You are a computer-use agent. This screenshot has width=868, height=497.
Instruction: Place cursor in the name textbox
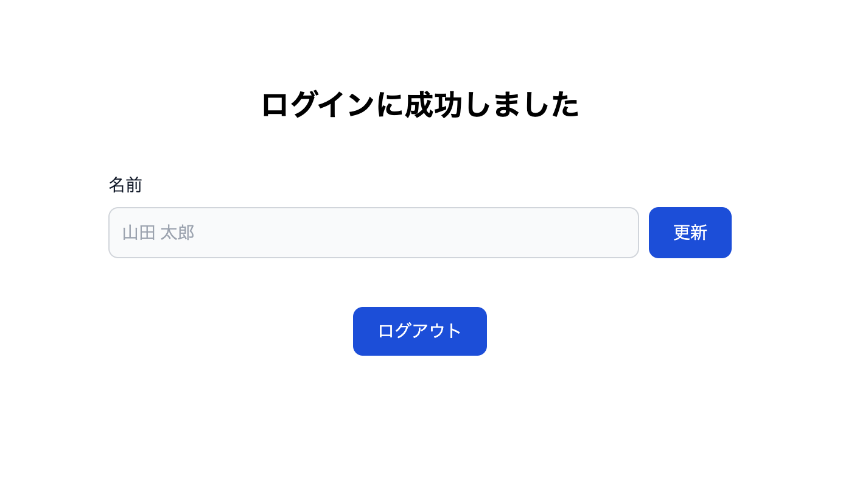point(373,233)
